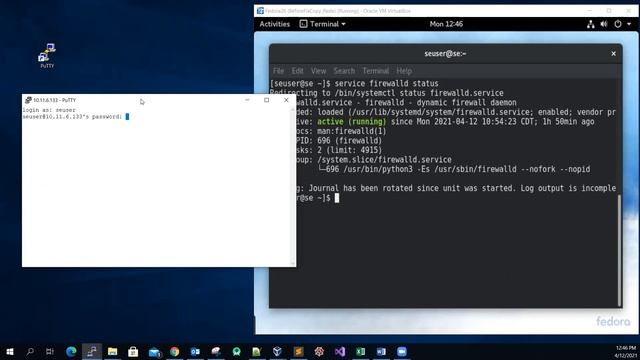
Task: Open the Help menu in Fedora terminal
Action: coord(404,71)
